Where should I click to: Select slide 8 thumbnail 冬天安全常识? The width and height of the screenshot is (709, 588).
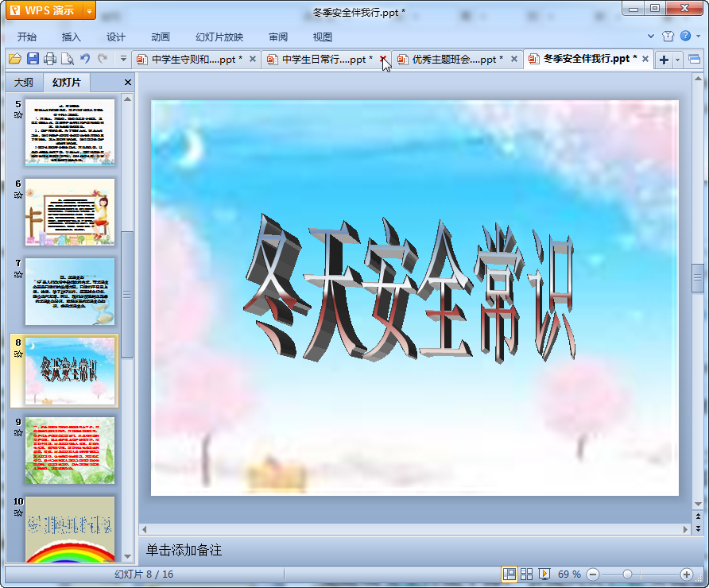(x=70, y=371)
